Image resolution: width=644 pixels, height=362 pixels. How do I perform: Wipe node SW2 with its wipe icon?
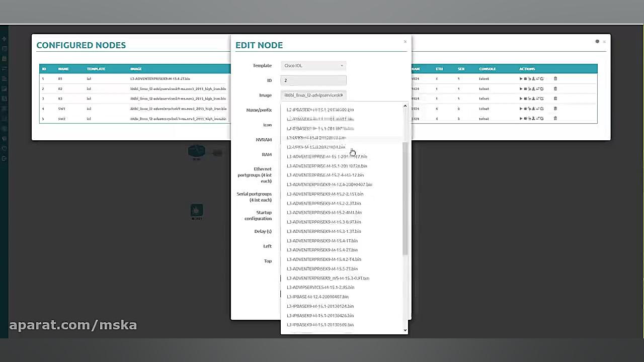tap(529, 119)
